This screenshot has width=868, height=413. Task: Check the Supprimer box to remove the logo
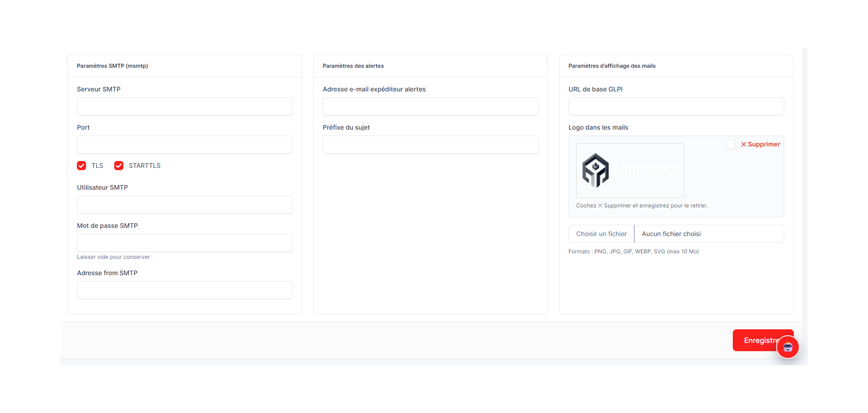731,144
